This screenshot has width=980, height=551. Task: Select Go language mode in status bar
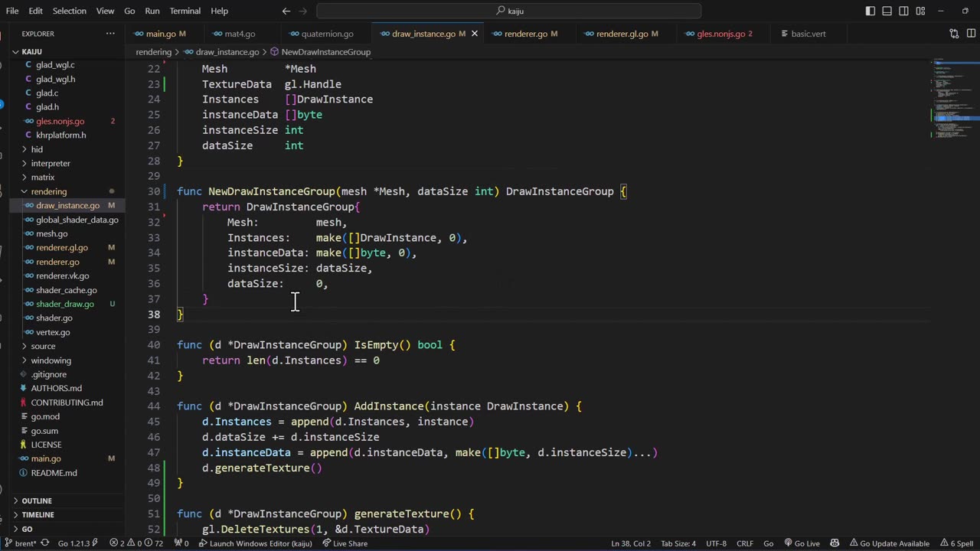click(x=768, y=543)
